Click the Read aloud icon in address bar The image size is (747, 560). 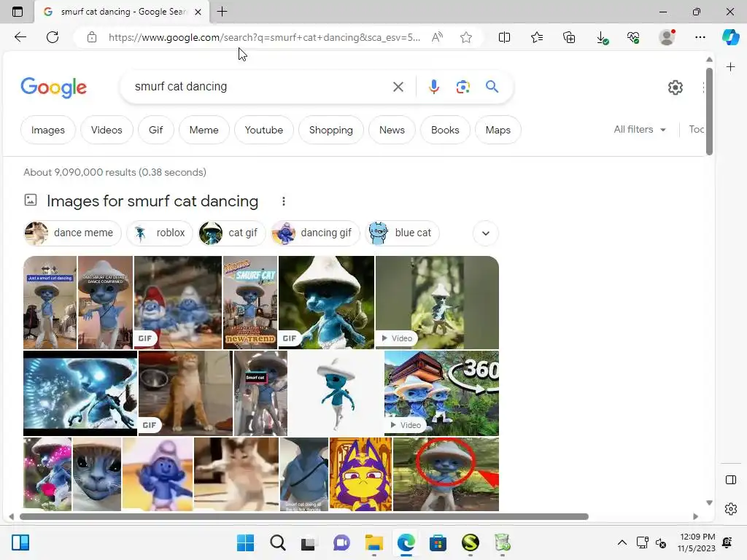click(x=437, y=37)
